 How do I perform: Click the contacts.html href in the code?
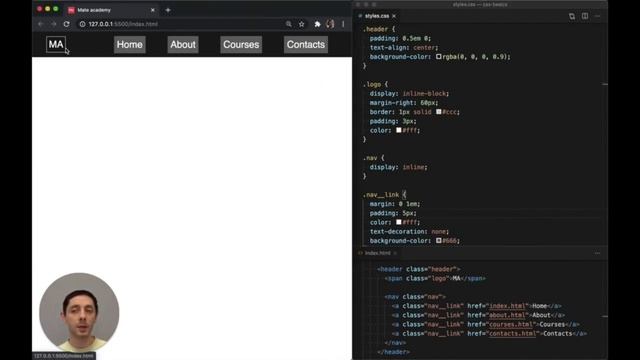pos(513,333)
